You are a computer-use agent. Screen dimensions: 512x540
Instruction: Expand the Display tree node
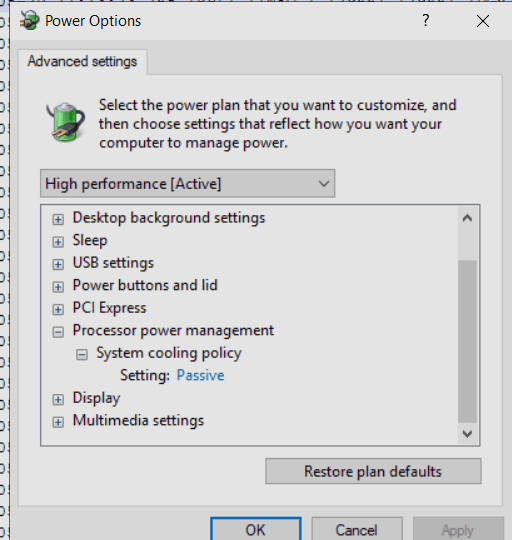click(x=58, y=399)
